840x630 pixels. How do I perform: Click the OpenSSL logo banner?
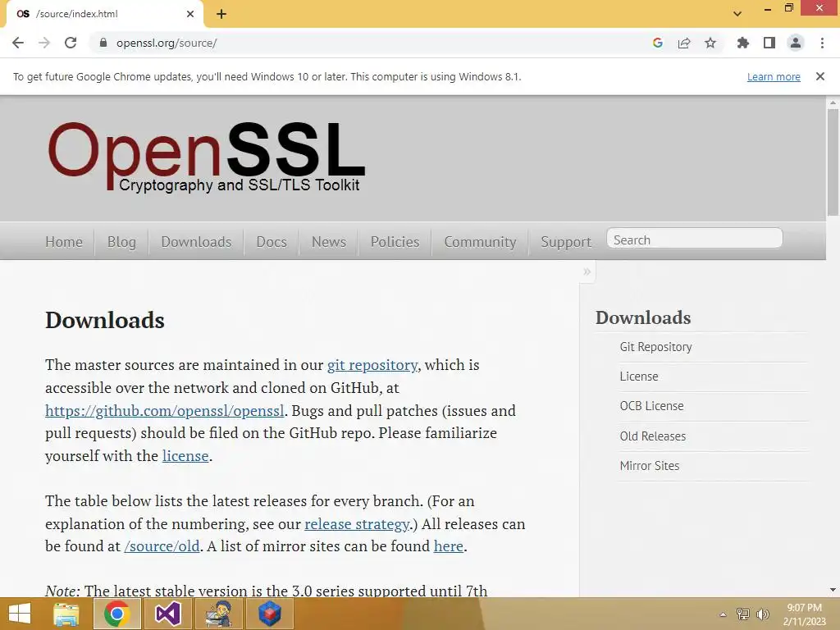pos(206,155)
